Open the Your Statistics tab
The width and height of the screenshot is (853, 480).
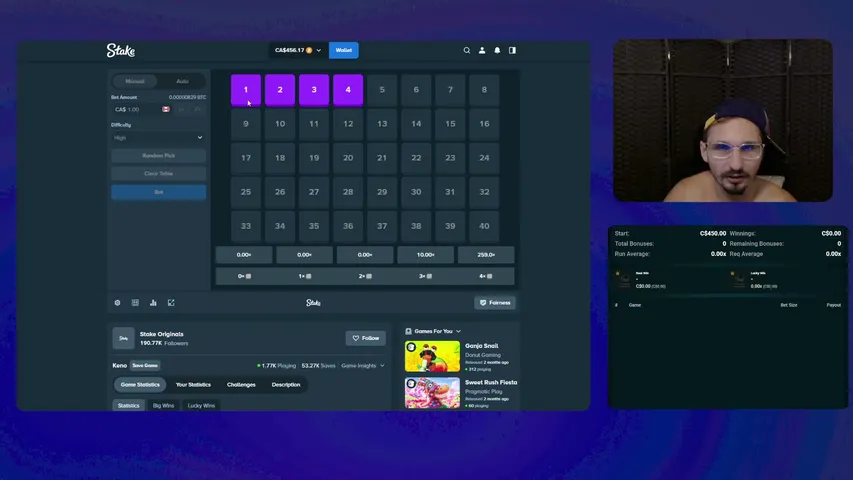(x=193, y=385)
